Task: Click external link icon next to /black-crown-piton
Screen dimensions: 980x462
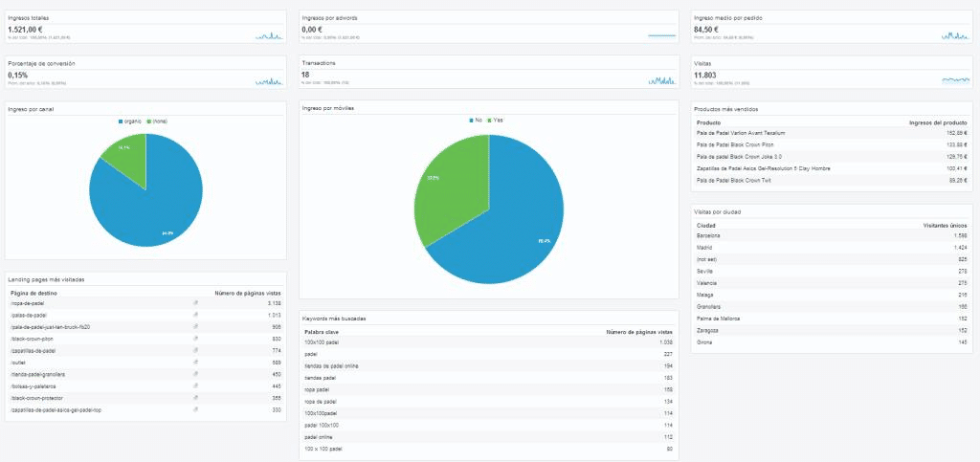Action: (195, 339)
